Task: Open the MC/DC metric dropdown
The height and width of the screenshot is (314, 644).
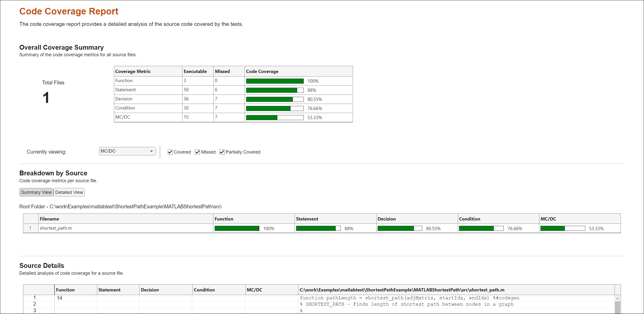Action: click(127, 151)
